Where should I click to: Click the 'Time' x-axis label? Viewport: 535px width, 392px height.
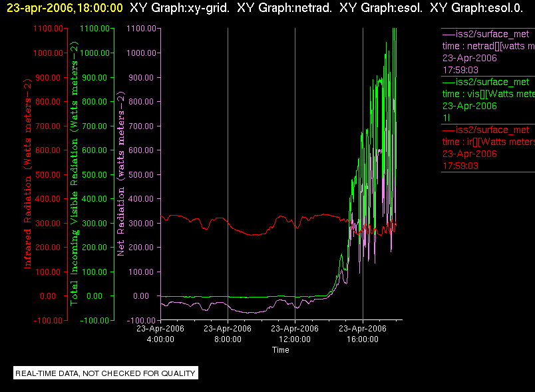280,349
